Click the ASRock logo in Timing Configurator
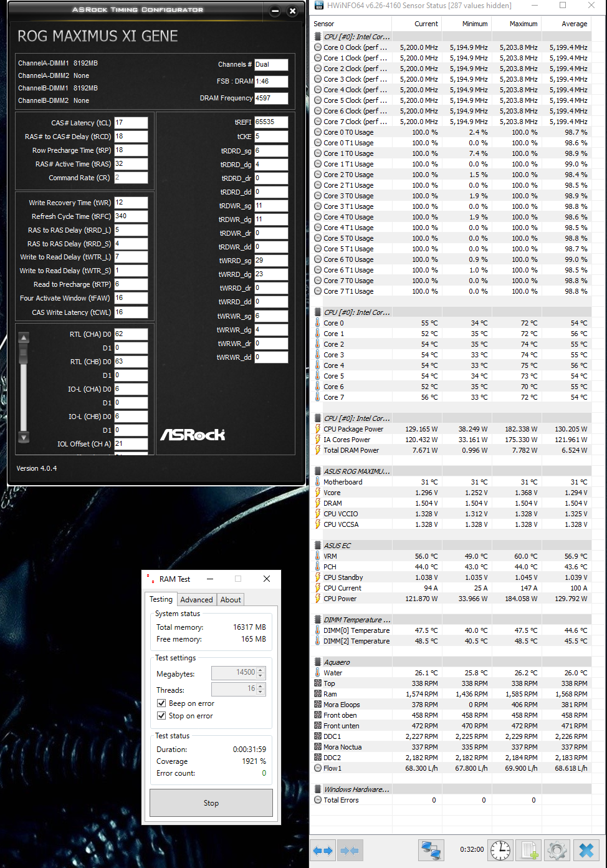 coord(193,435)
